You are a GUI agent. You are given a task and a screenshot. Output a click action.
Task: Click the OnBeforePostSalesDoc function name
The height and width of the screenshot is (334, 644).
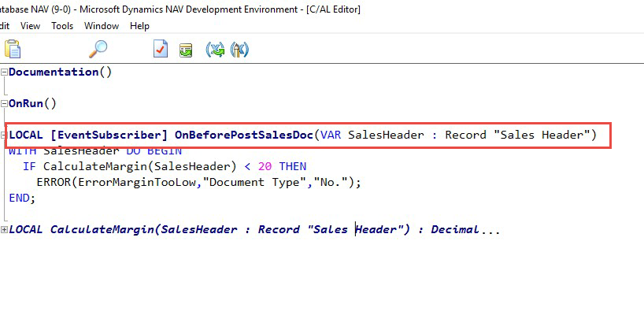[244, 135]
